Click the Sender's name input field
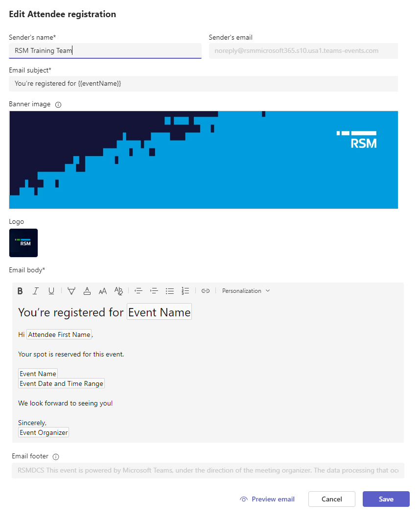Viewport: 420px width, 524px height. pos(105,50)
